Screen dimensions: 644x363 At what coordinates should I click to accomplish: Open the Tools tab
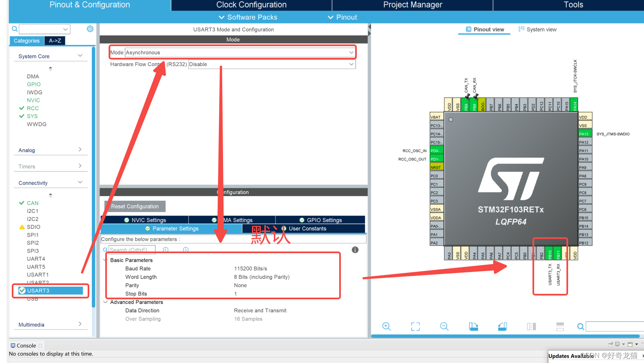point(573,5)
